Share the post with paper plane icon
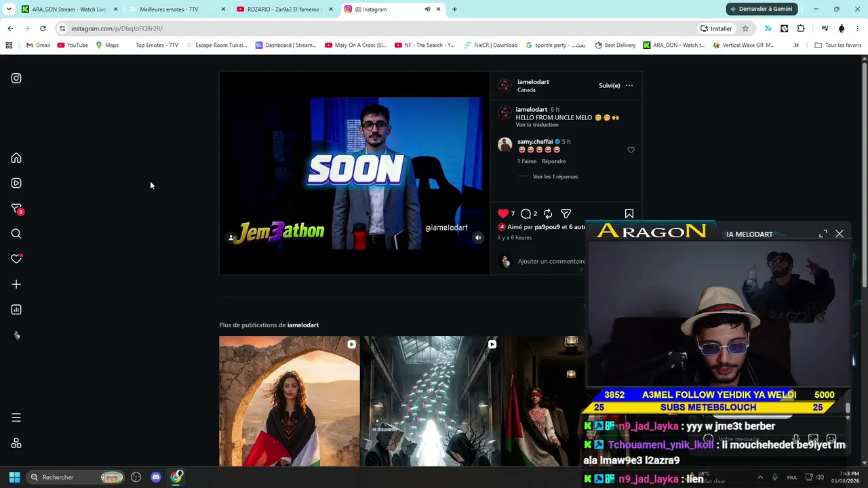Viewport: 868px width, 488px height. click(x=566, y=213)
